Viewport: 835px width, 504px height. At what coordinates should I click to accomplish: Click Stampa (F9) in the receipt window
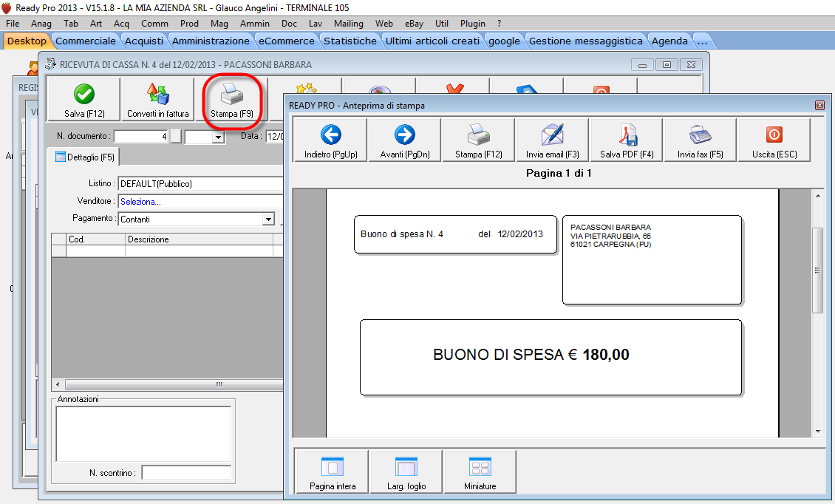pos(231,99)
